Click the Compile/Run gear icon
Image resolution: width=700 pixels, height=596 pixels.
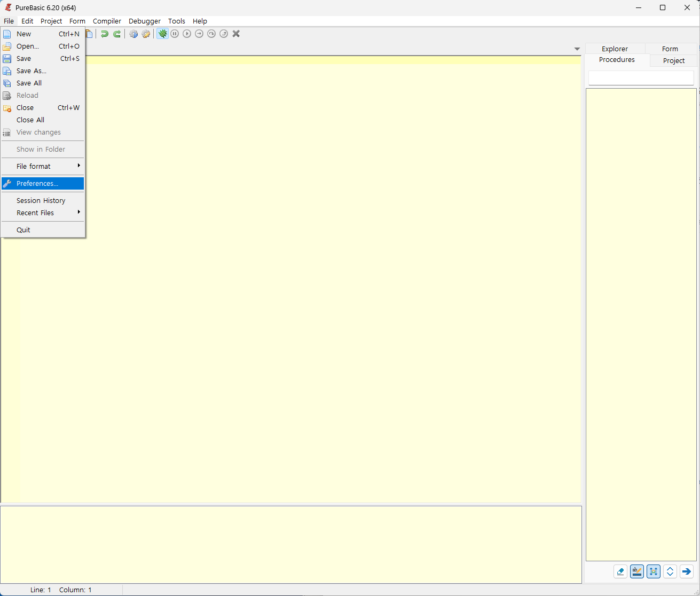(133, 34)
